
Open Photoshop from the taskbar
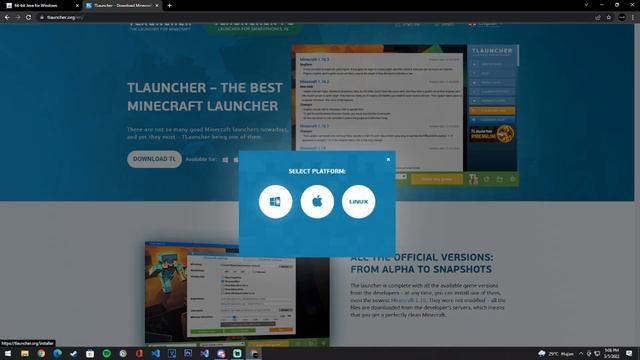(188, 353)
